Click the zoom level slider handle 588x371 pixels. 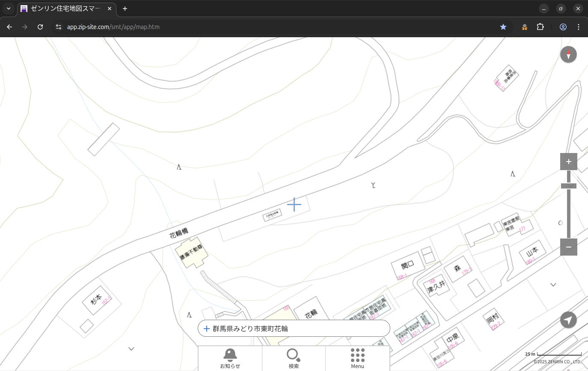tap(568, 186)
